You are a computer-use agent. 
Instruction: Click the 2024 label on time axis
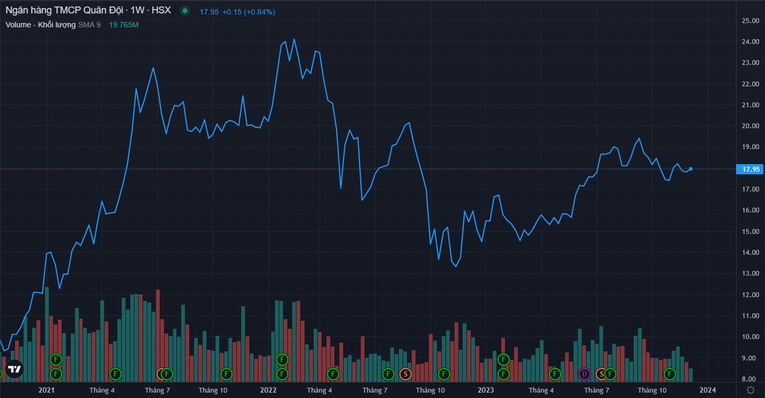click(707, 390)
